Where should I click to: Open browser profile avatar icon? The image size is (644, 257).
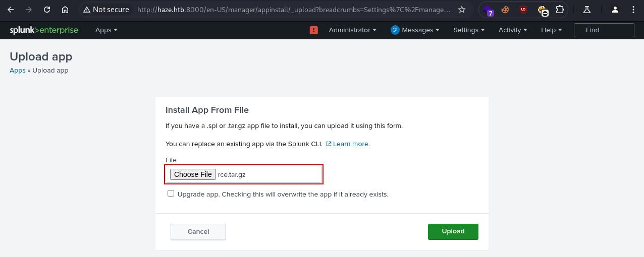[x=615, y=10]
